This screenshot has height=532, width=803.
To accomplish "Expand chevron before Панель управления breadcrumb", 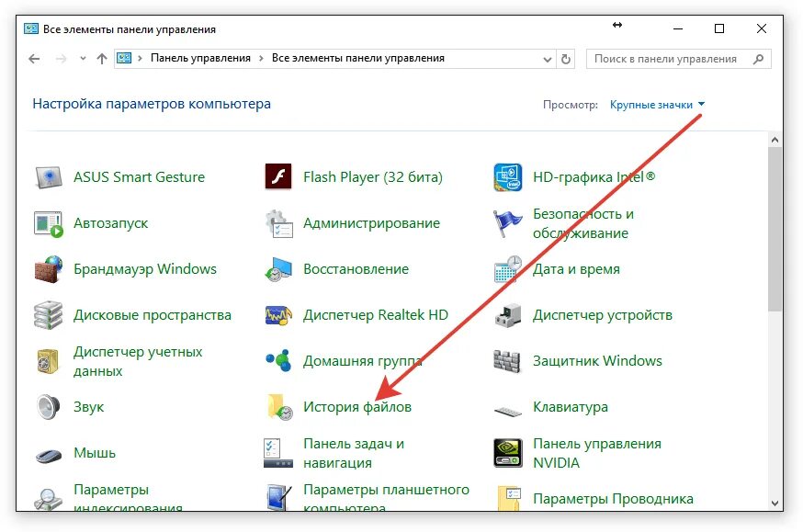I will pyautogui.click(x=140, y=59).
